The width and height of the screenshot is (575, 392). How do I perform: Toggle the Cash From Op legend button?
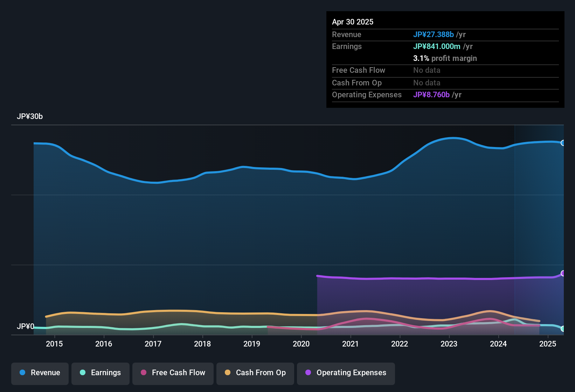(255, 373)
